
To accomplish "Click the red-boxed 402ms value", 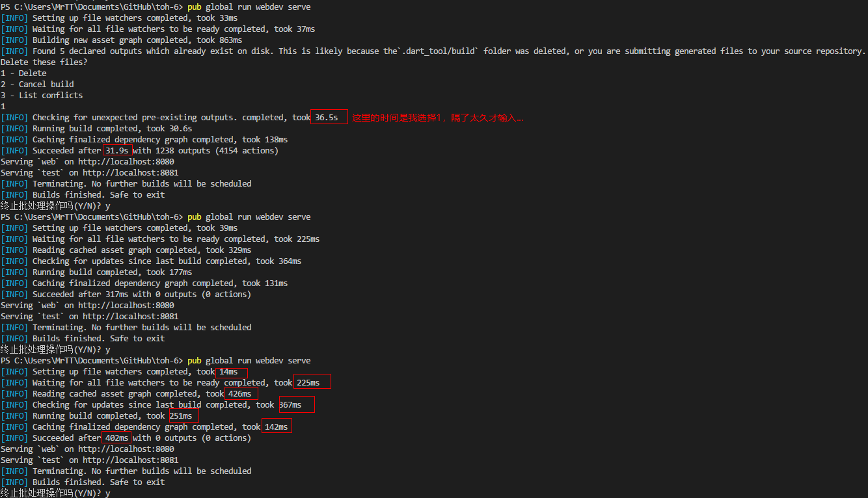I will (117, 438).
